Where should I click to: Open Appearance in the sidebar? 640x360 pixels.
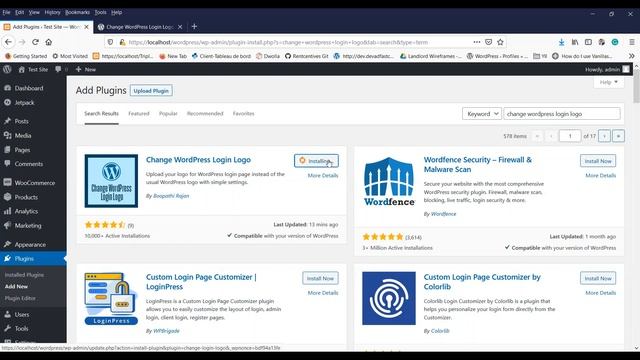[x=30, y=244]
